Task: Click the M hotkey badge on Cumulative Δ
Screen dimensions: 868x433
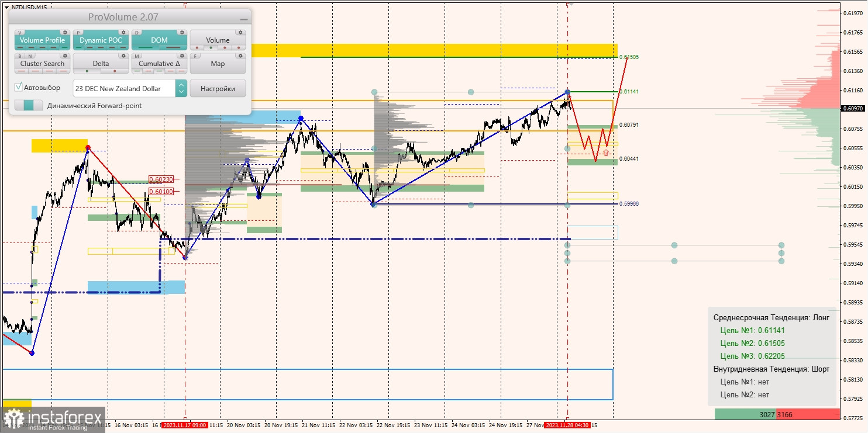Action: point(137,56)
